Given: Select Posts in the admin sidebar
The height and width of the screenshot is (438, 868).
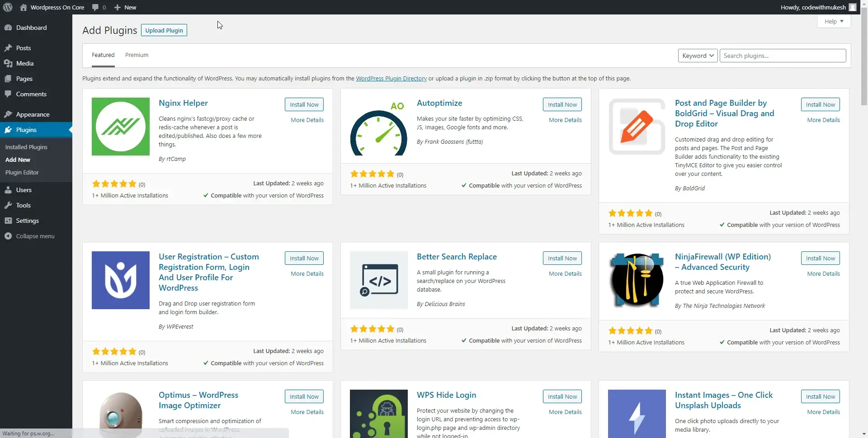Looking at the screenshot, I should pyautogui.click(x=23, y=47).
